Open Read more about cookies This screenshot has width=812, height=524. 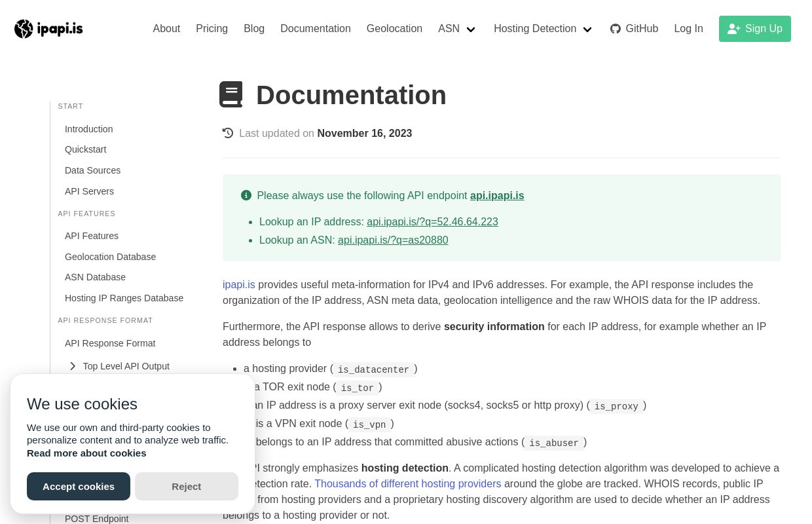(86, 453)
